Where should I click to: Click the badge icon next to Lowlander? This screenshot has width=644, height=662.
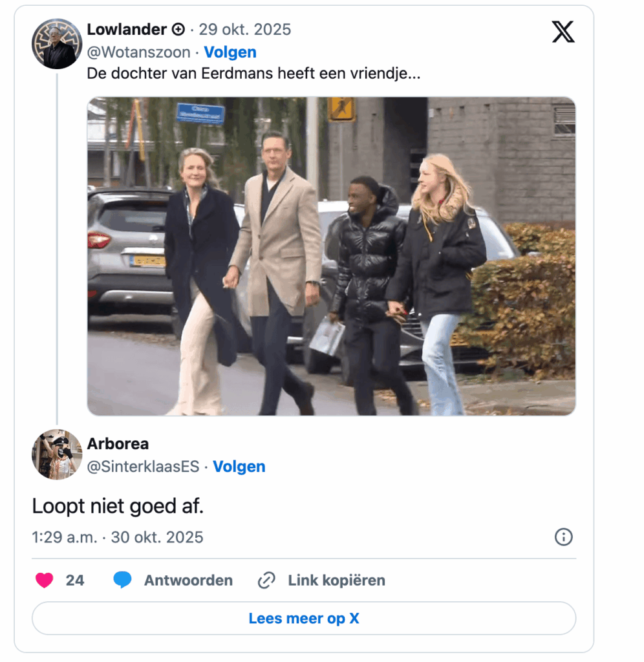point(178,30)
